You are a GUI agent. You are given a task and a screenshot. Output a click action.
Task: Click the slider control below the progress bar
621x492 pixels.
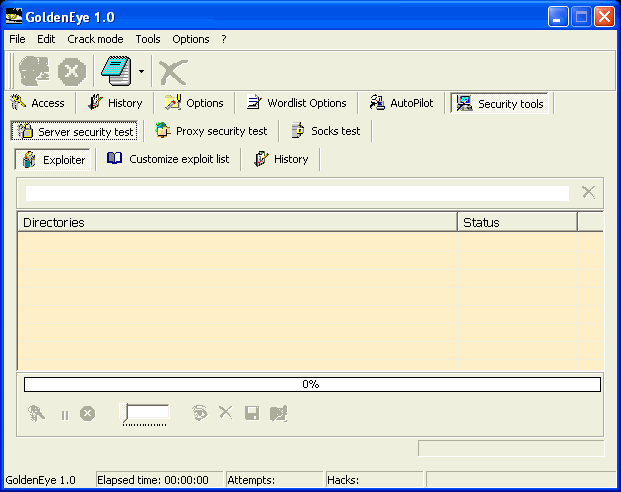coord(145,413)
